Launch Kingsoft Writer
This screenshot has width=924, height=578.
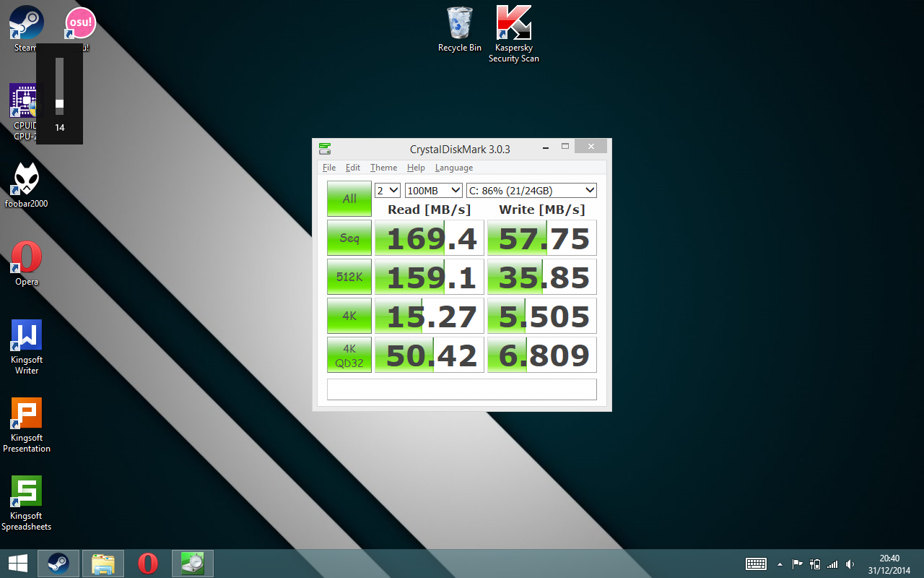27,347
